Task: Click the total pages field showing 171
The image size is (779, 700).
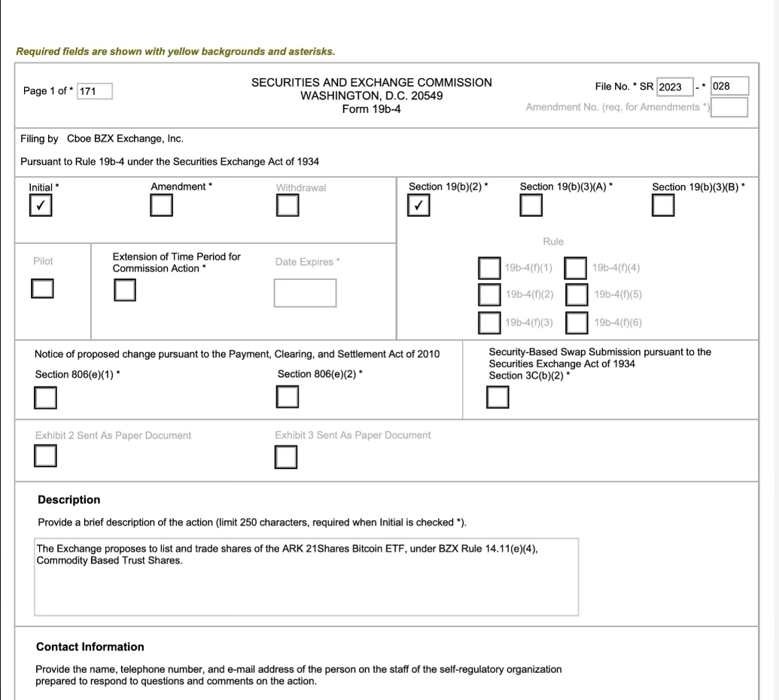Action: 94,91
